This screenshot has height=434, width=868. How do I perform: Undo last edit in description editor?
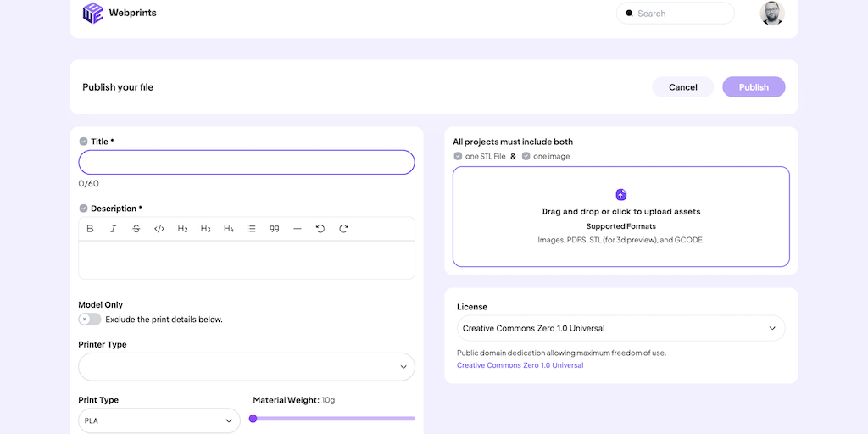coord(320,229)
